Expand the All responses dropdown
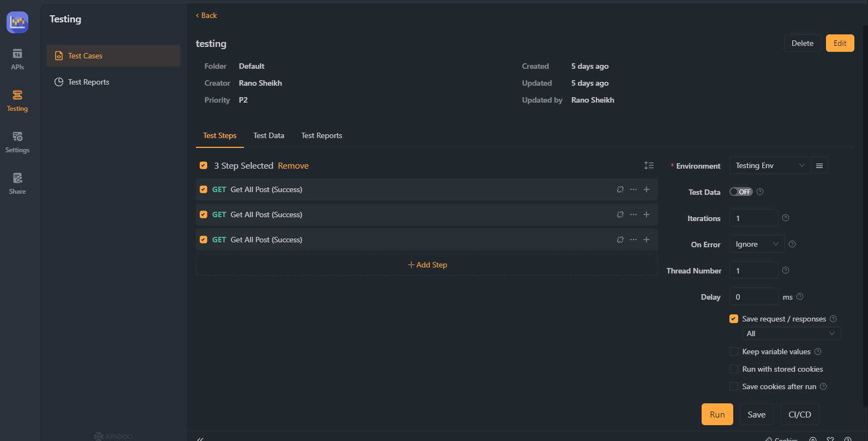This screenshot has height=441, width=868. (791, 333)
